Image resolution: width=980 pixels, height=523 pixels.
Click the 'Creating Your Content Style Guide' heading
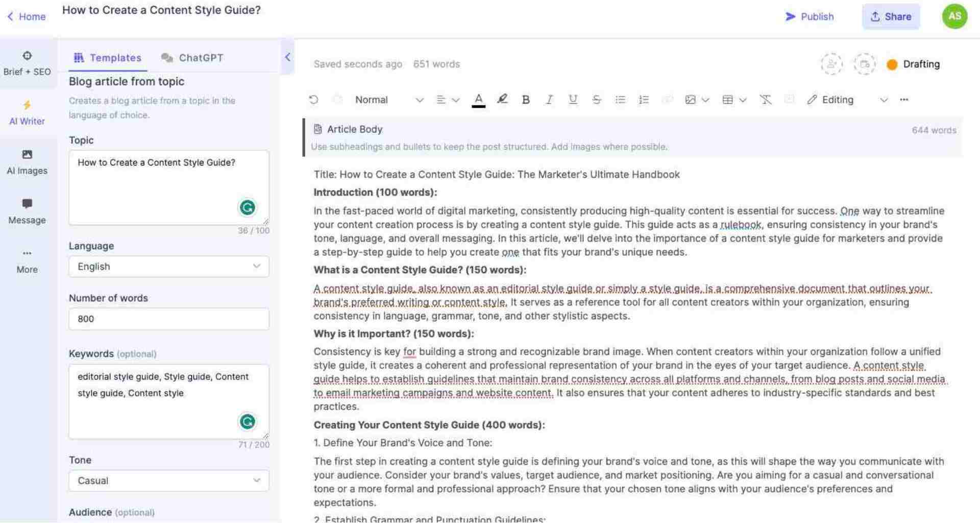429,425
